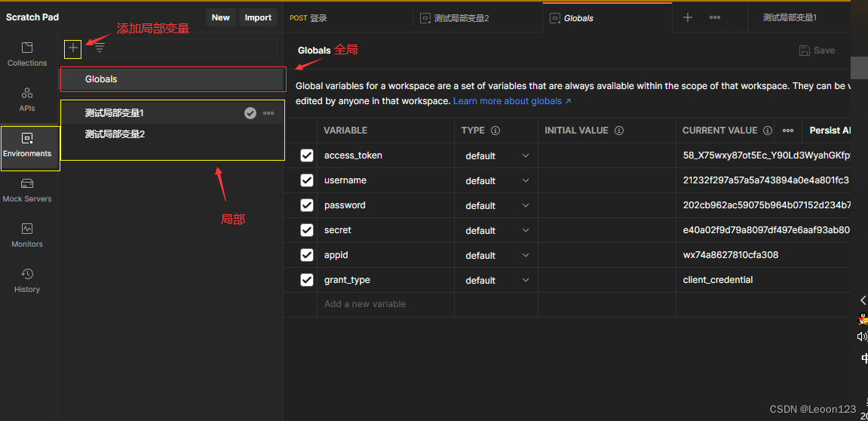Screen dimensions: 868x421
Task: Open the History sidebar section
Action: pos(27,281)
